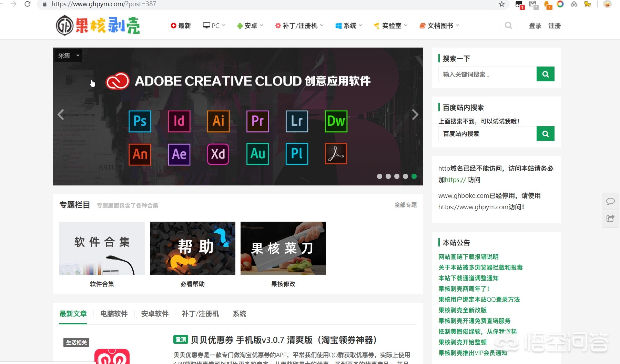620x364 pixels.
Task: Open 果核用户绑定本站QQ登录方法 announcement
Action: click(479, 300)
